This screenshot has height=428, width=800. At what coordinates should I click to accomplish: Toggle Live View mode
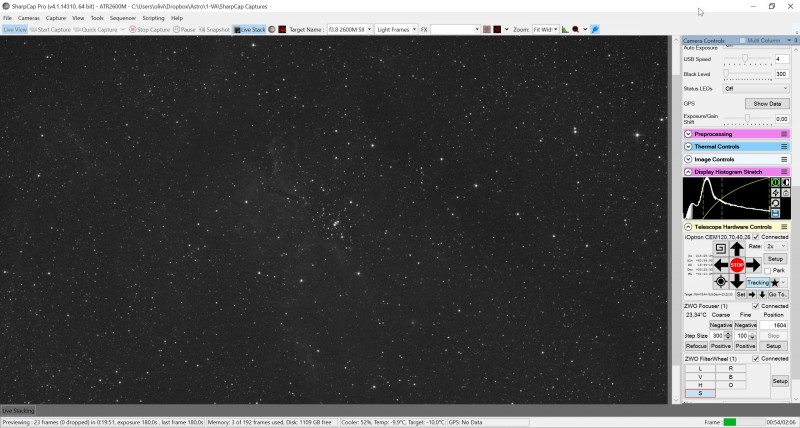click(15, 30)
